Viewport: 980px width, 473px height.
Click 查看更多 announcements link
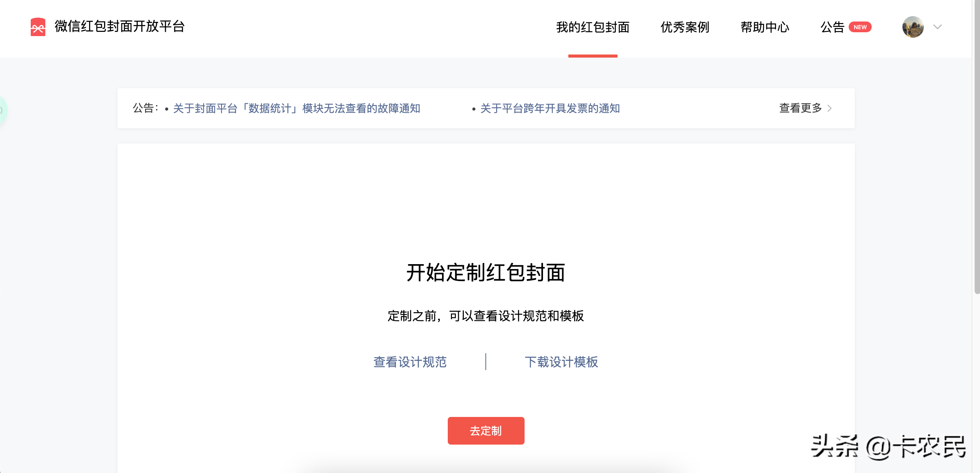(800, 108)
